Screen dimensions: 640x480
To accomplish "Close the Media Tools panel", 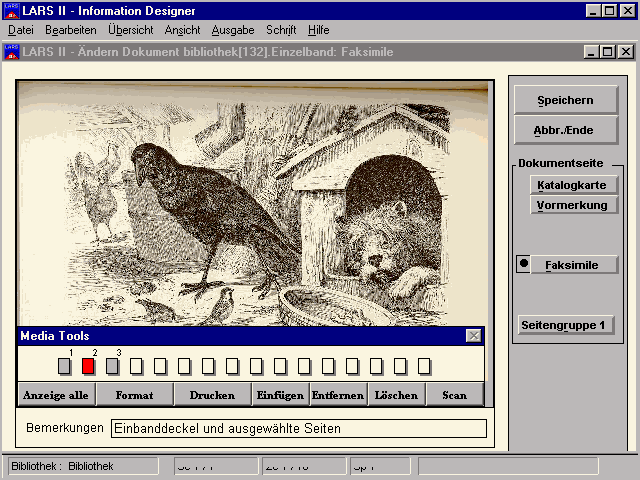I will (x=473, y=336).
